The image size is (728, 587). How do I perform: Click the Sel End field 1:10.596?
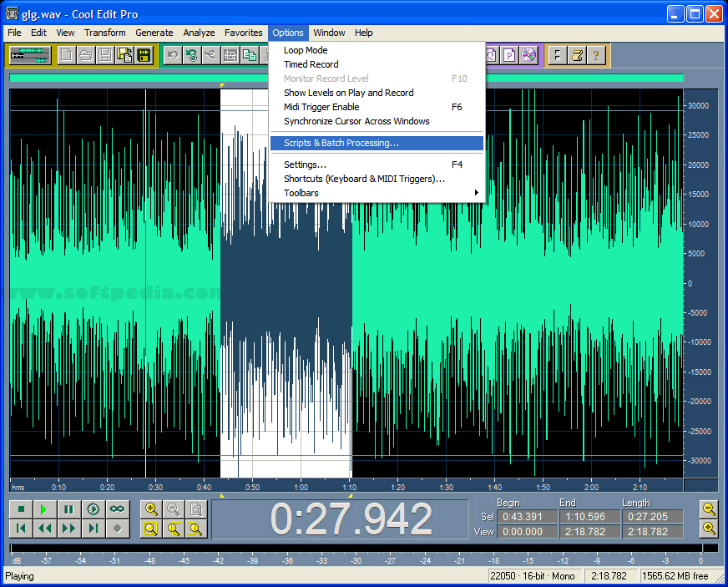pos(589,516)
